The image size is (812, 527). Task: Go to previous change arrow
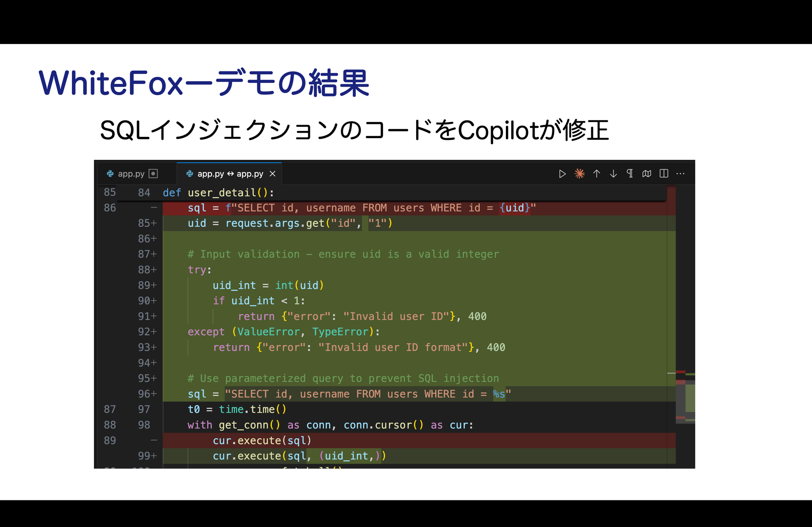pos(596,174)
